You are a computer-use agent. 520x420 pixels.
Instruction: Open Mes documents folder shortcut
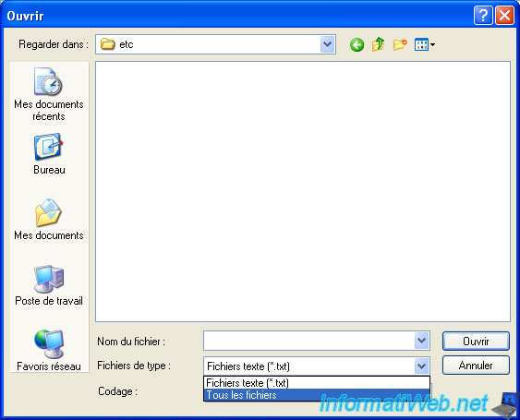49,220
